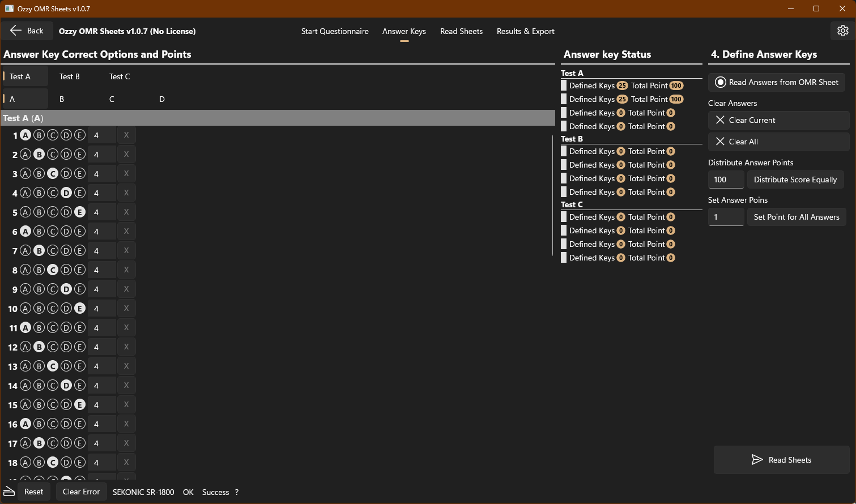Click the X clear icon beside question 1

(x=126, y=135)
